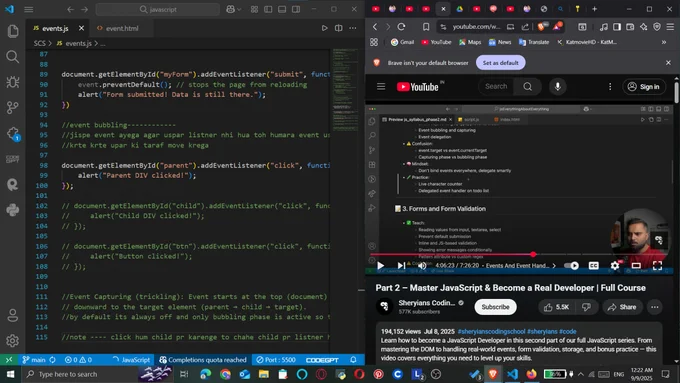Open Translate bookmark in Brave
The image size is (680, 383).
[534, 42]
